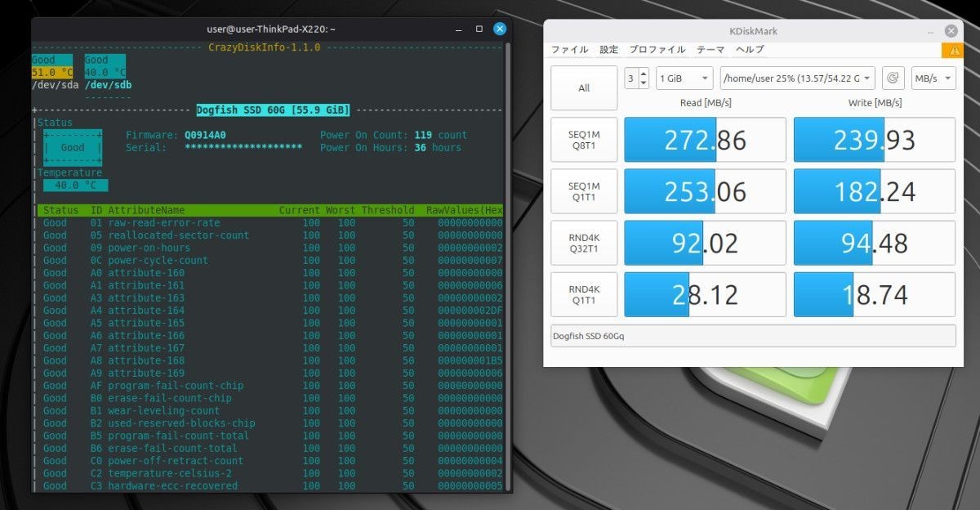Click the program-fail-count-total row
This screenshot has width=980, height=510.
[x=270, y=436]
